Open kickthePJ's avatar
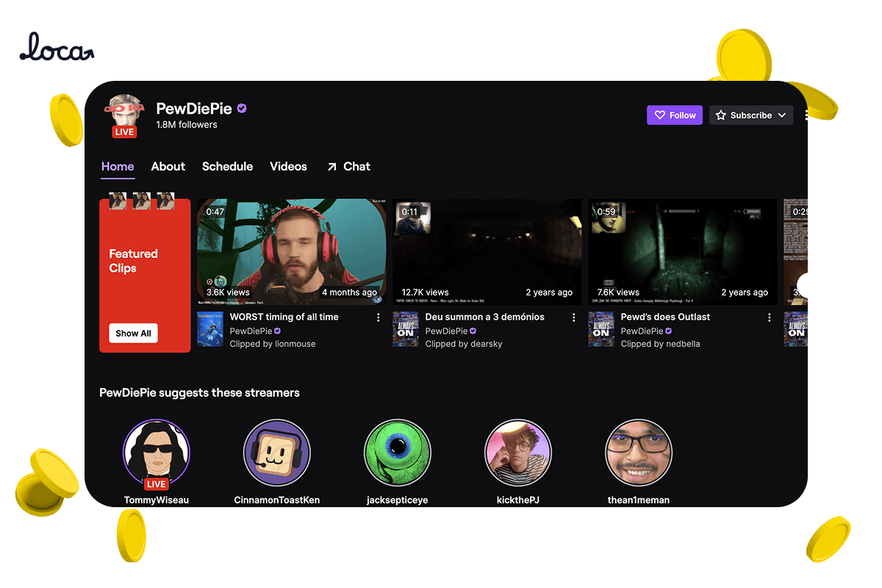 [517, 453]
